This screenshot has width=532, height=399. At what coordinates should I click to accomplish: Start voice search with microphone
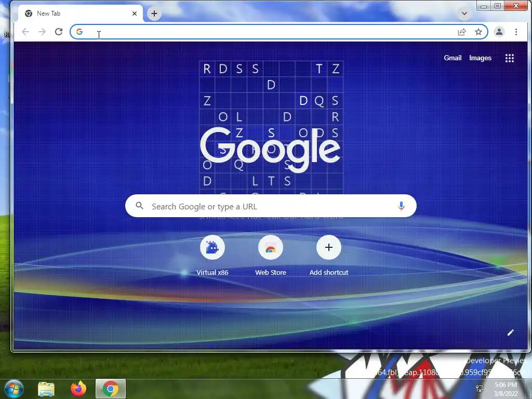tap(401, 206)
